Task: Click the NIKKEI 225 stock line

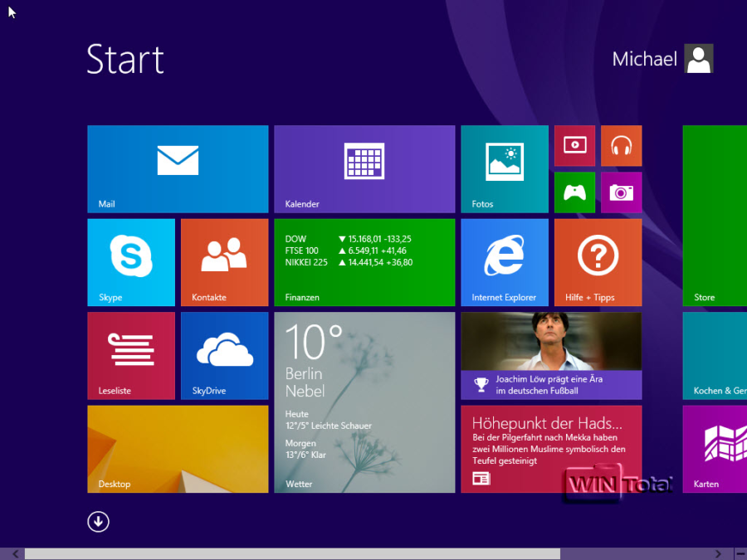Action: 349,262
